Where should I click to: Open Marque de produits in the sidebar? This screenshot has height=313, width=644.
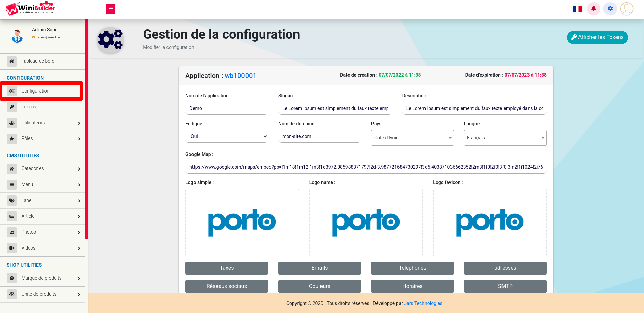(43, 278)
